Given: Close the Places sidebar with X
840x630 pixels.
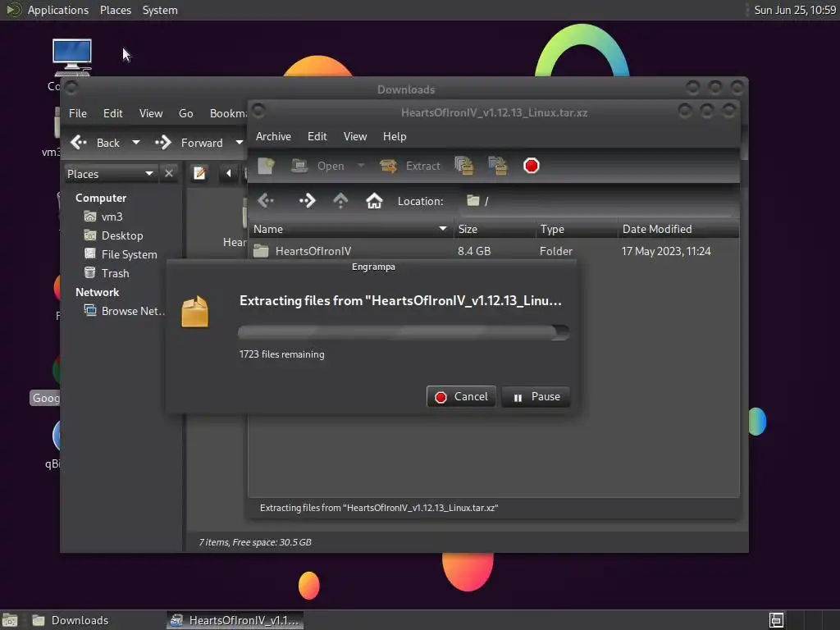Looking at the screenshot, I should coord(169,174).
